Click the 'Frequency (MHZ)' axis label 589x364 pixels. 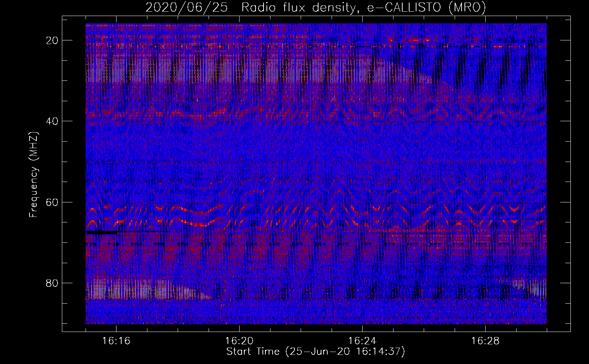click(x=33, y=174)
